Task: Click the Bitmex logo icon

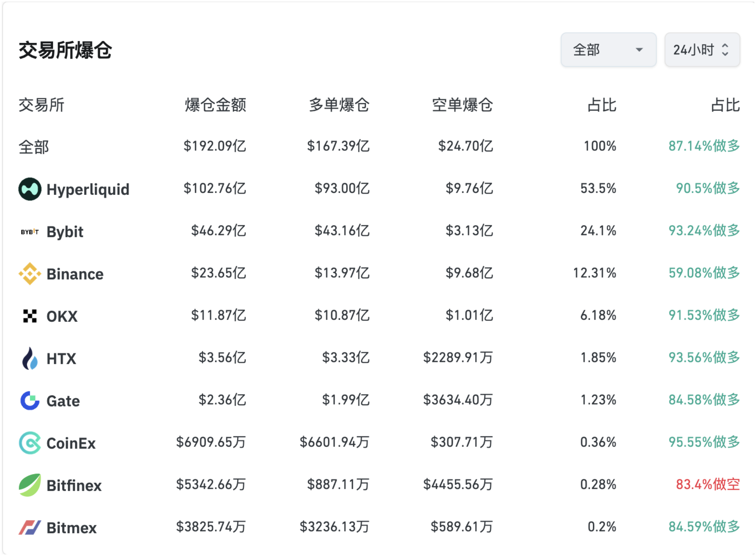Action: [x=30, y=527]
